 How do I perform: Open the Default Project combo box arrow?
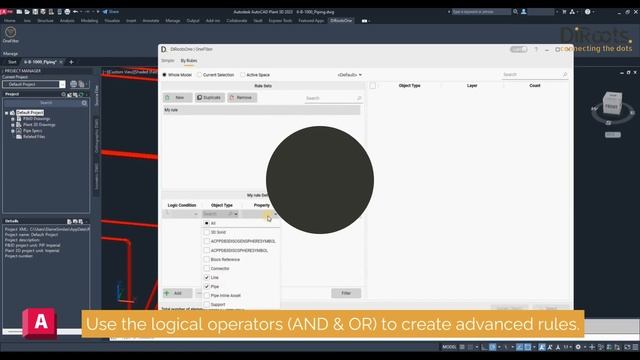click(62, 84)
